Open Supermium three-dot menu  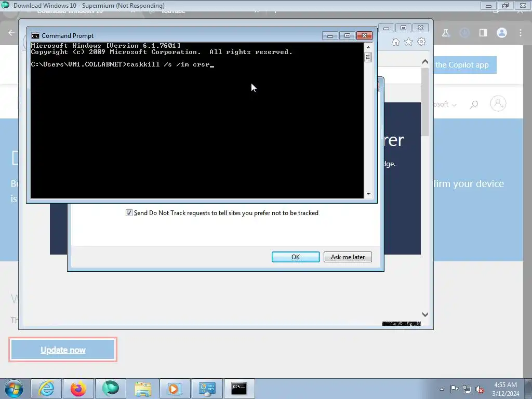[x=521, y=33]
